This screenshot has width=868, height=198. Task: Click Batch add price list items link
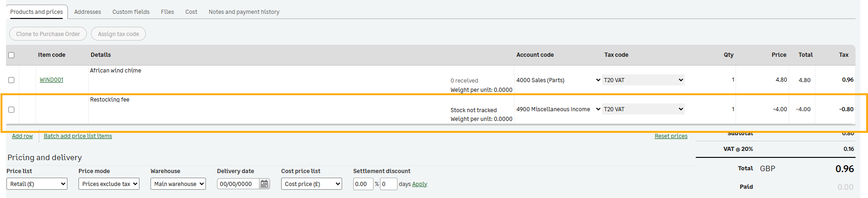pyautogui.click(x=78, y=136)
